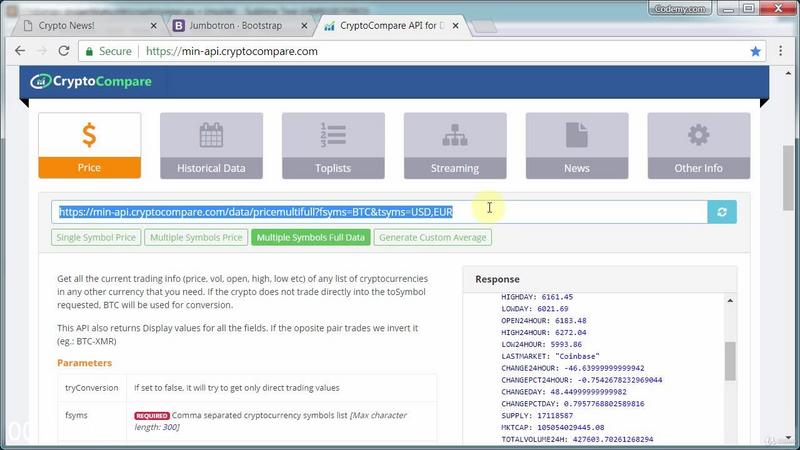The width and height of the screenshot is (800, 450).
Task: Open the Historical Data calendar icon
Action: 211,135
